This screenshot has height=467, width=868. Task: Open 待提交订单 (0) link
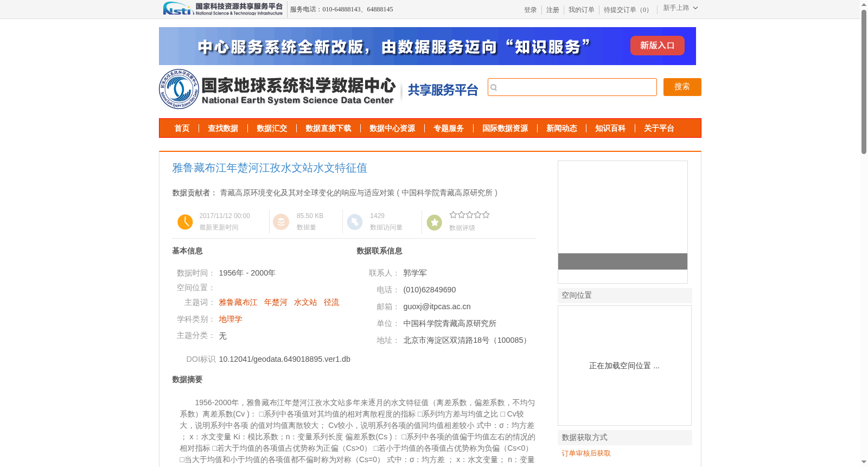[x=628, y=10]
